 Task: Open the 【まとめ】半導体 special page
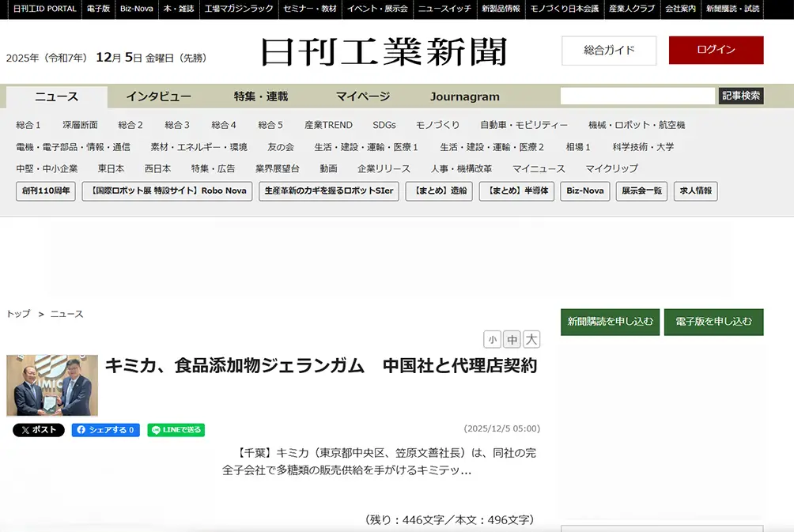[518, 191]
